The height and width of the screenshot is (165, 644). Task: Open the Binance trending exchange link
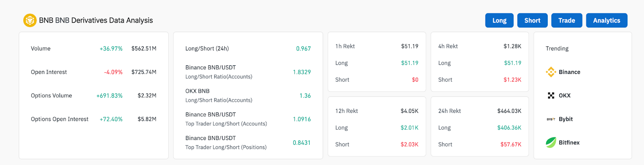point(563,72)
